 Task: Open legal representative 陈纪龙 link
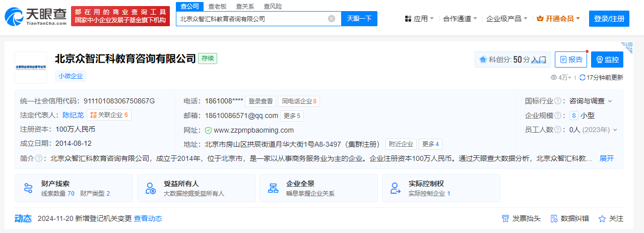(73, 115)
